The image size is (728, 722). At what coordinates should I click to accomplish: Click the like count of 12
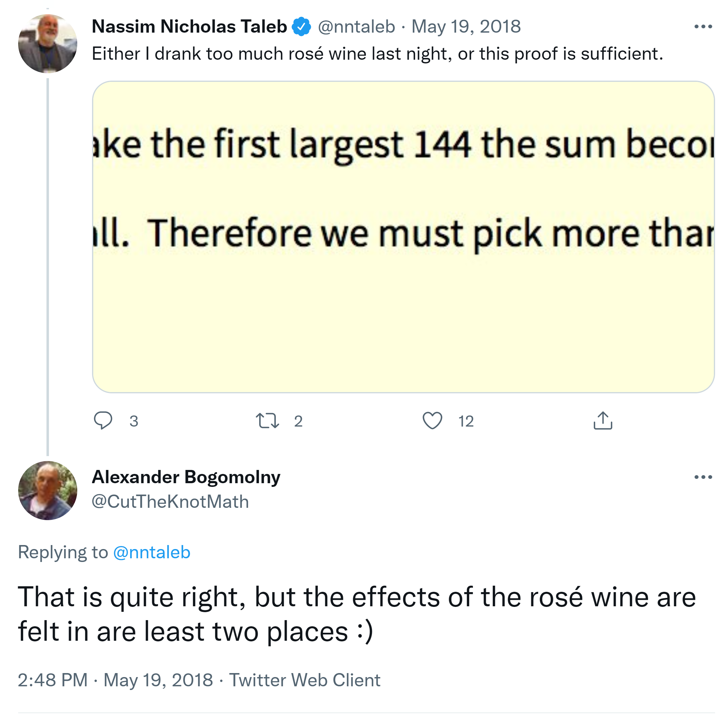click(466, 421)
